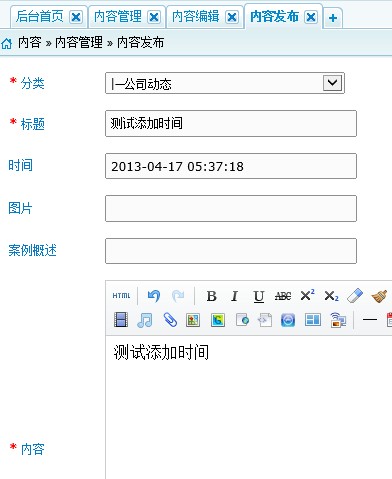Screen dimensions: 392x479
Task: Toggle italic formatting
Action: coord(235,296)
